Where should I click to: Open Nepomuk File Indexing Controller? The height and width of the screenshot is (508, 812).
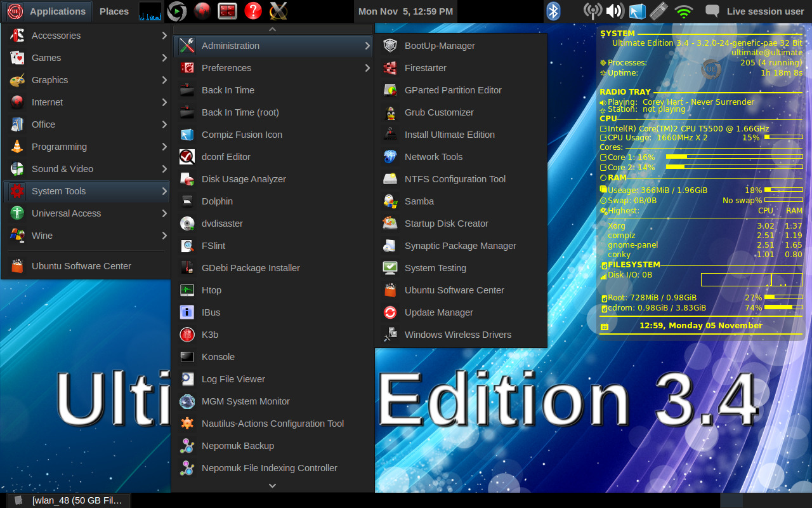(273, 468)
